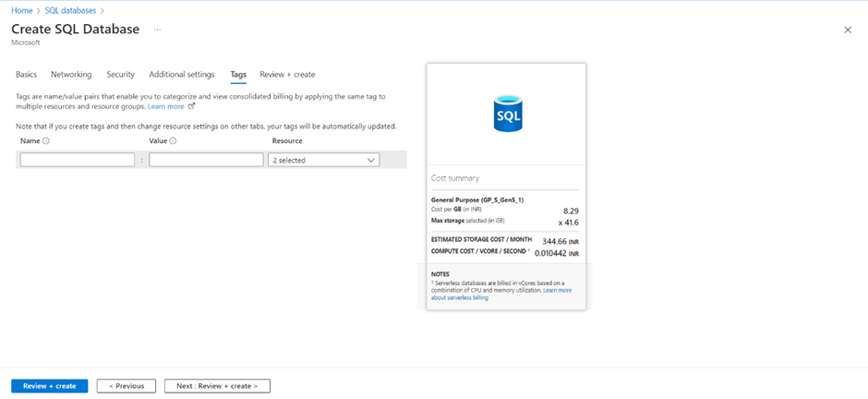This screenshot has width=868, height=399.
Task: Click Next : Review + create button
Action: [217, 386]
